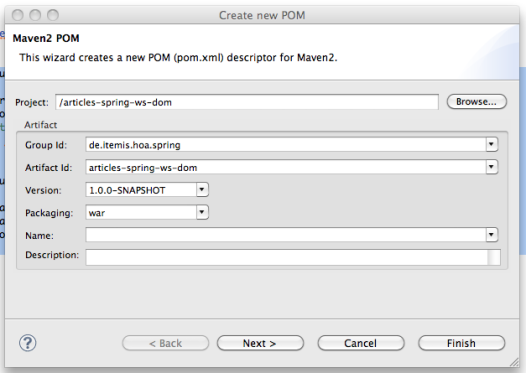The width and height of the screenshot is (526, 373).
Task: Open the Name field dropdown arrow
Action: click(491, 235)
